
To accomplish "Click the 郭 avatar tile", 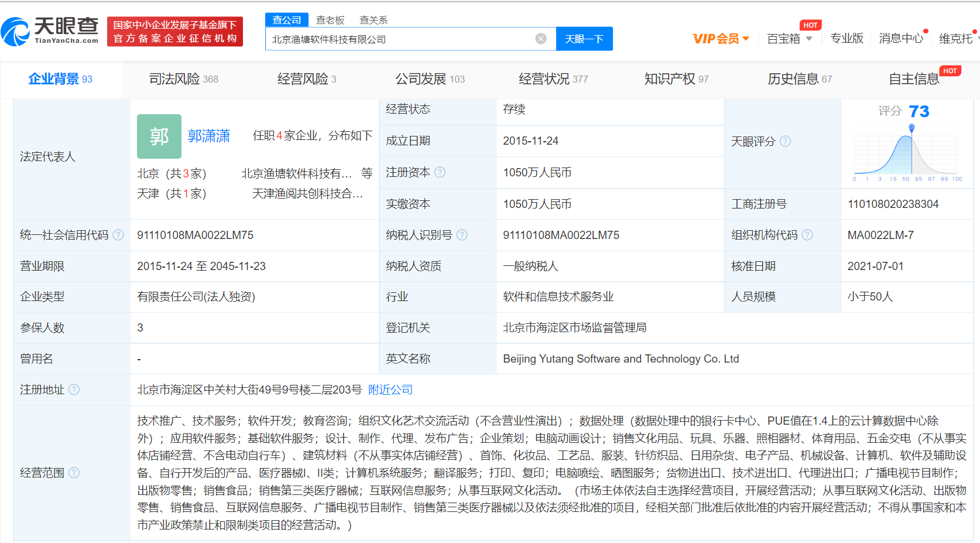I will [159, 136].
